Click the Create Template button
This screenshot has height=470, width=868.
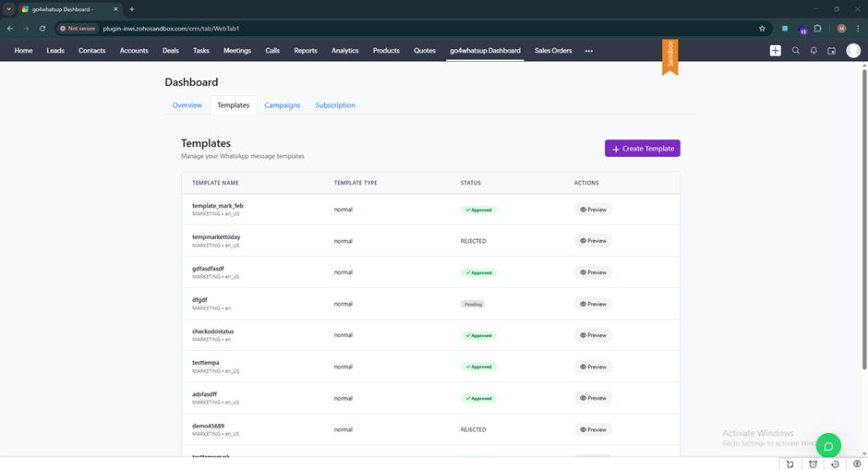coord(642,149)
